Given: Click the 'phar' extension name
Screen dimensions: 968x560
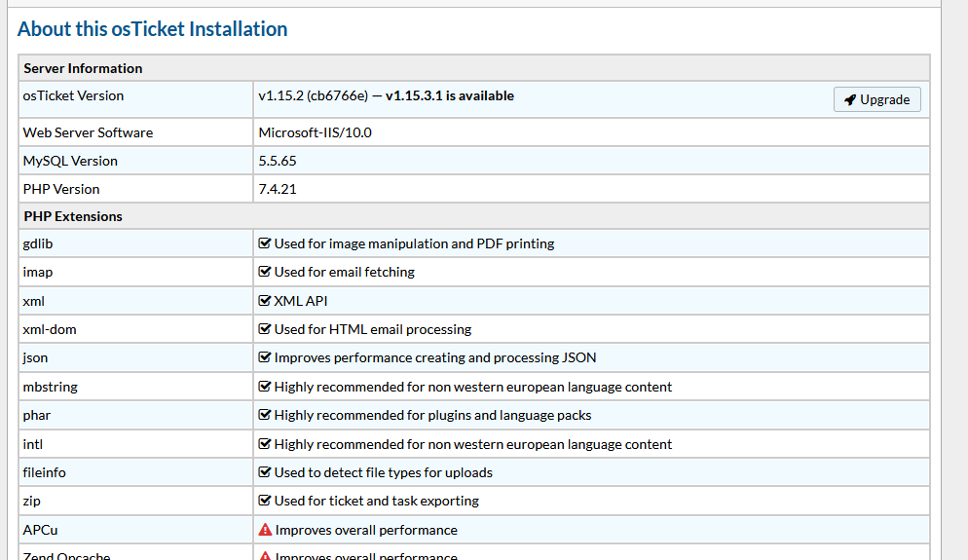Looking at the screenshot, I should (36, 416).
